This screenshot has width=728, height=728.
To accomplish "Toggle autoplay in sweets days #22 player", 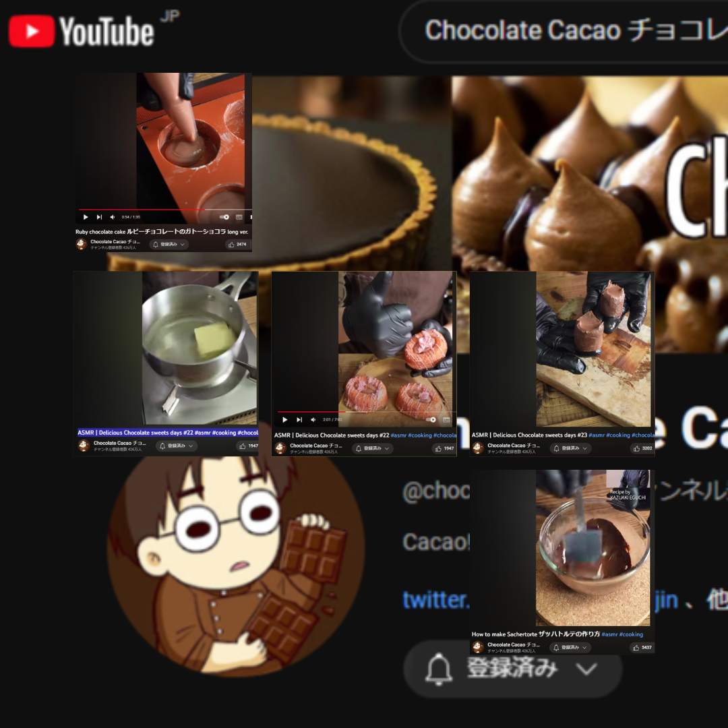I will pyautogui.click(x=431, y=420).
